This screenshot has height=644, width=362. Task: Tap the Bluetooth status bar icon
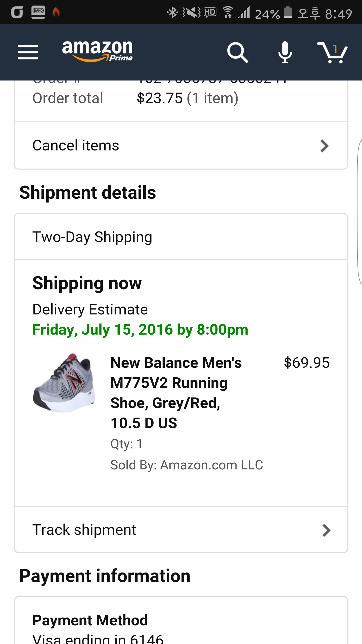172,13
